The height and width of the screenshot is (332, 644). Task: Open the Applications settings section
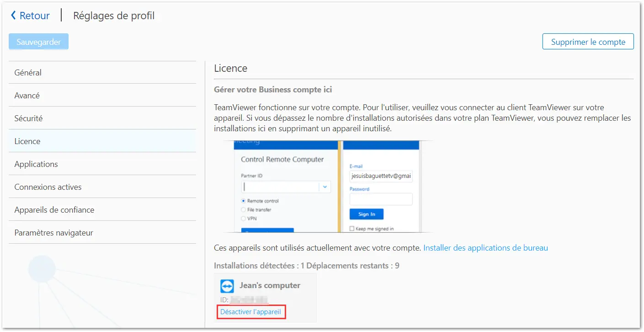click(x=102, y=164)
